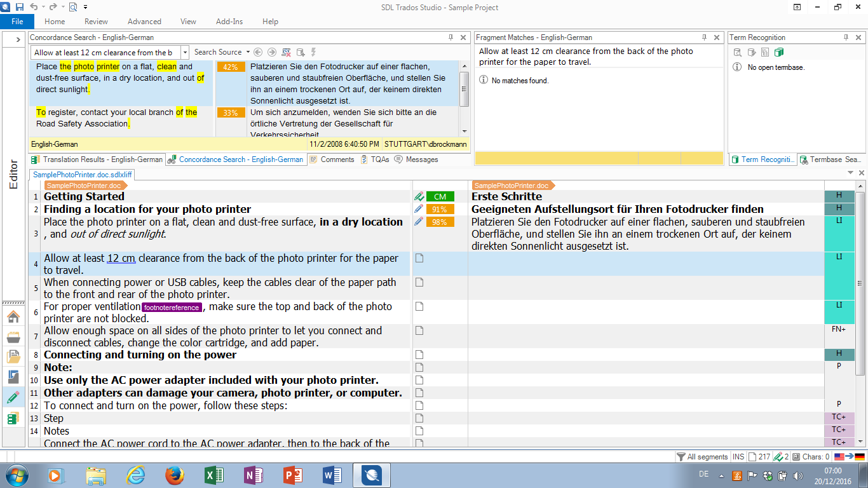This screenshot has width=868, height=488.
Task: Open the Welcome home view
Action: click(x=13, y=317)
